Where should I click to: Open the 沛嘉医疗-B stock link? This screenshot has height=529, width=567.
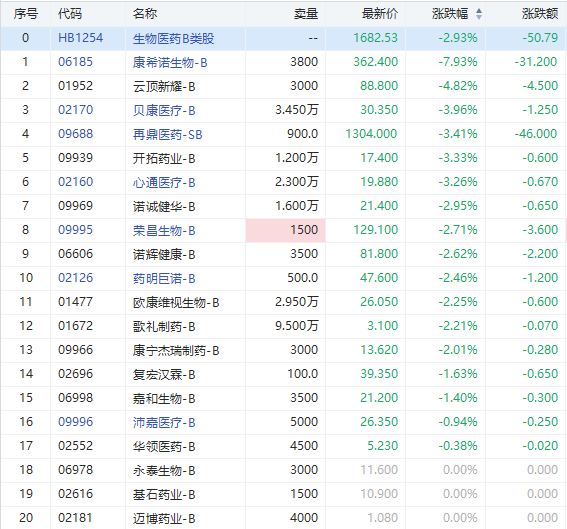(x=164, y=422)
